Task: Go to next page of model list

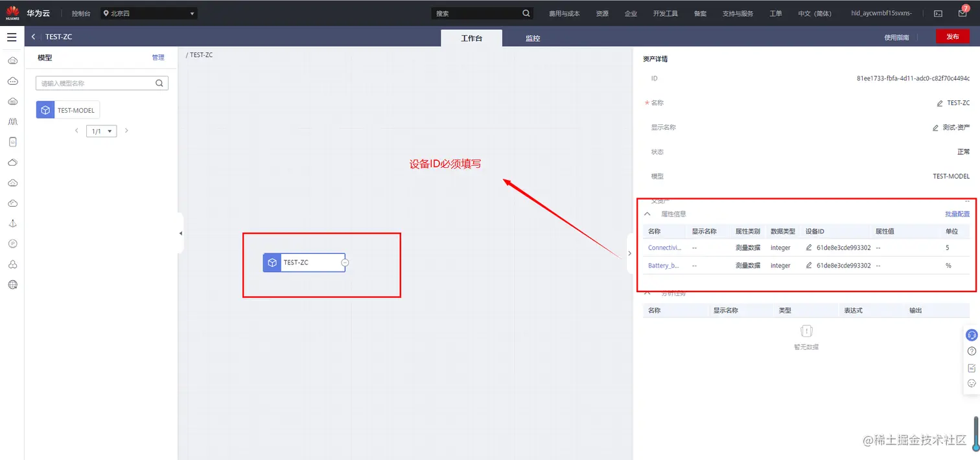Action: coord(126,131)
